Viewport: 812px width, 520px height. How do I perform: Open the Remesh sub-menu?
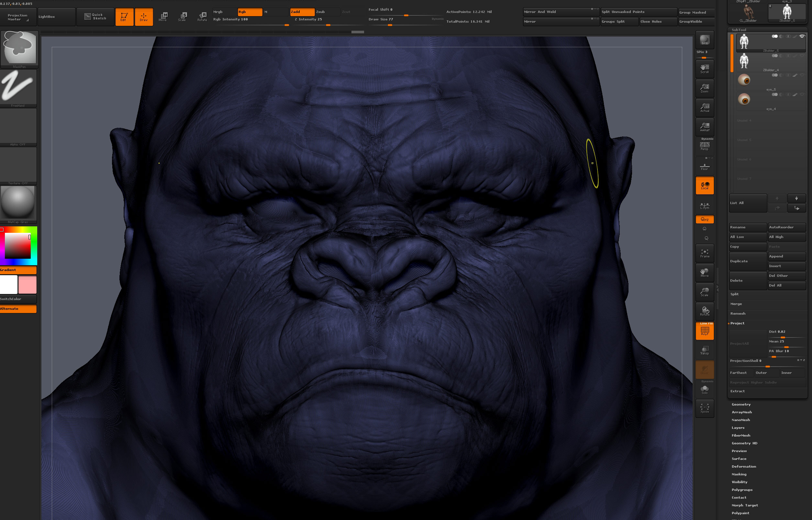click(x=738, y=313)
